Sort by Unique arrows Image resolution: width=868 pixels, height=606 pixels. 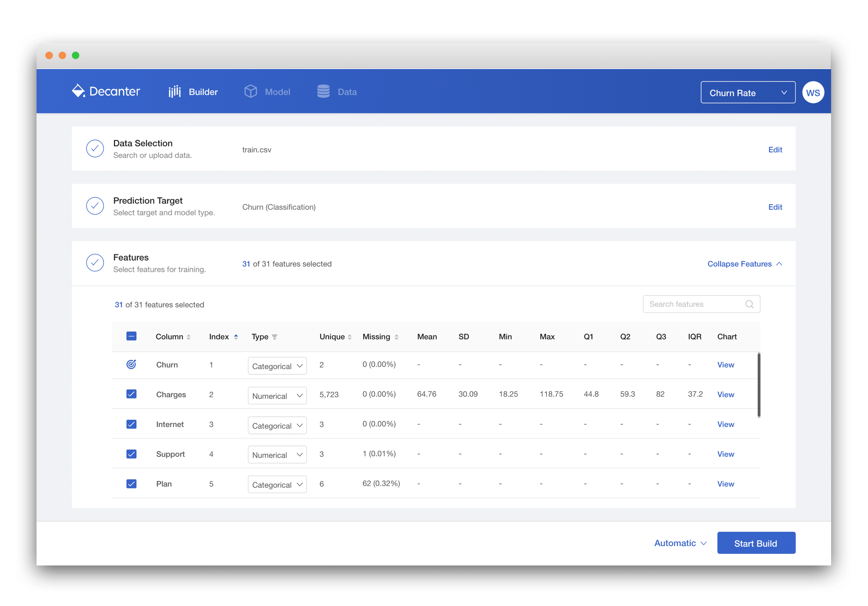(350, 337)
